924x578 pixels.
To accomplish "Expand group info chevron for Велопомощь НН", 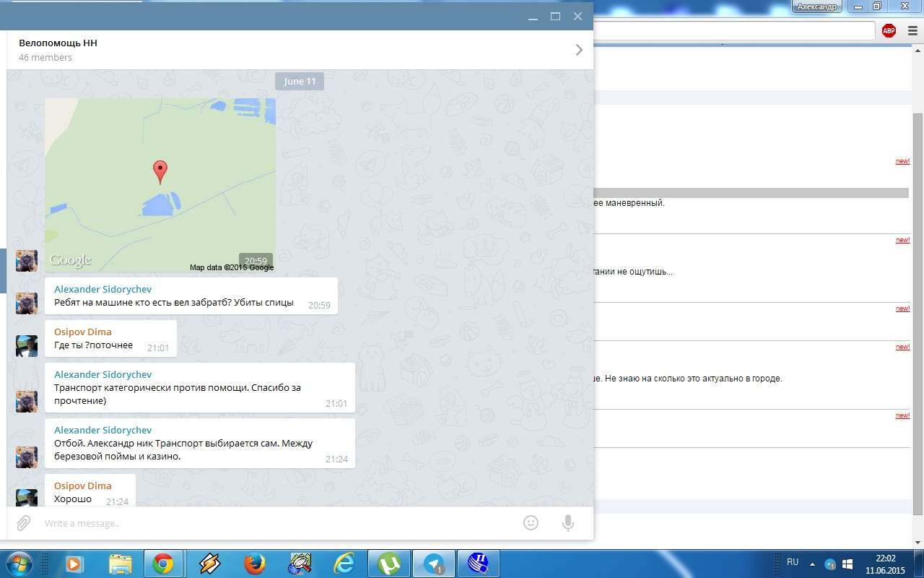I will point(579,50).
